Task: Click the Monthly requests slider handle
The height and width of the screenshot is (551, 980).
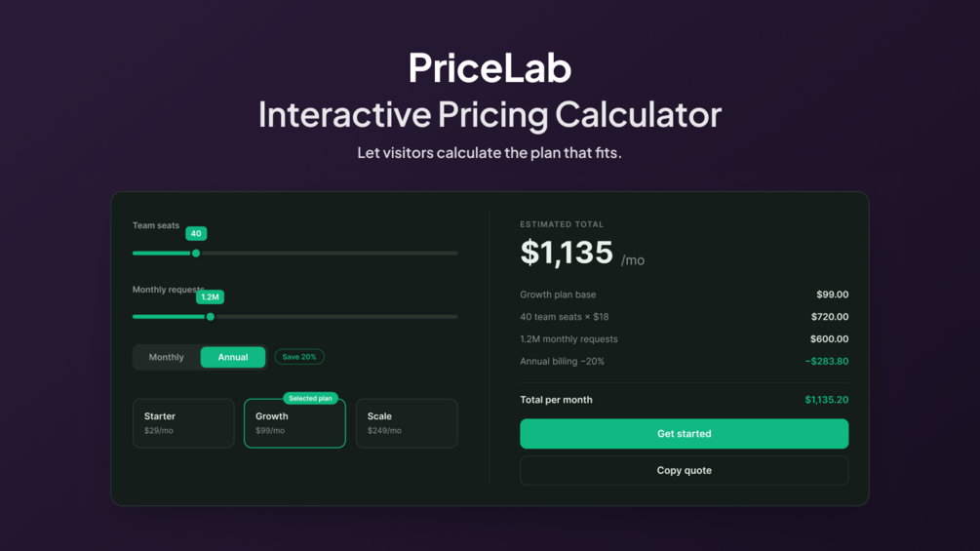Action: click(211, 317)
